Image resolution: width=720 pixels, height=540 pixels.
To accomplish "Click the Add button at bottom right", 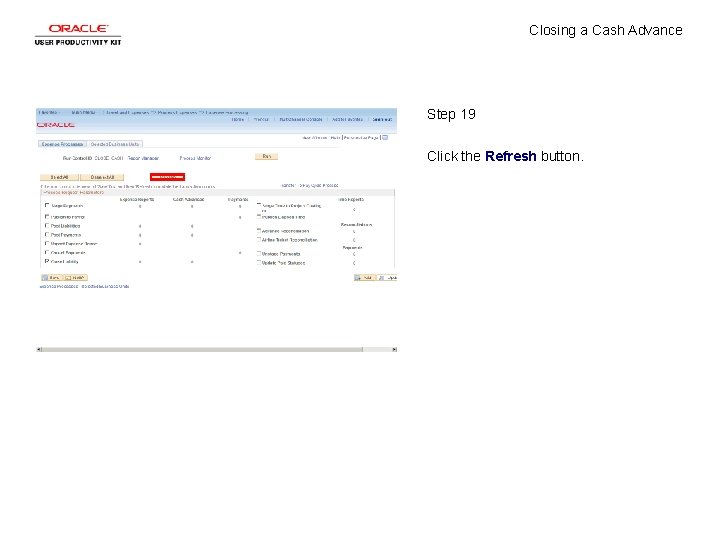I will [365, 278].
